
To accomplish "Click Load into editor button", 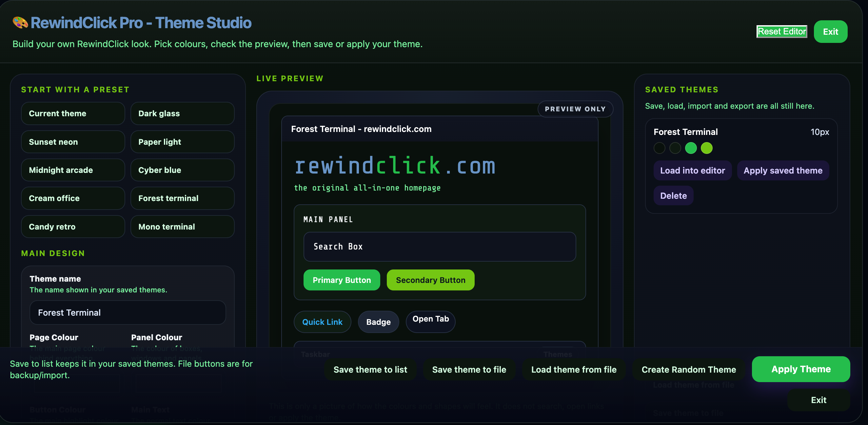I will coord(692,171).
